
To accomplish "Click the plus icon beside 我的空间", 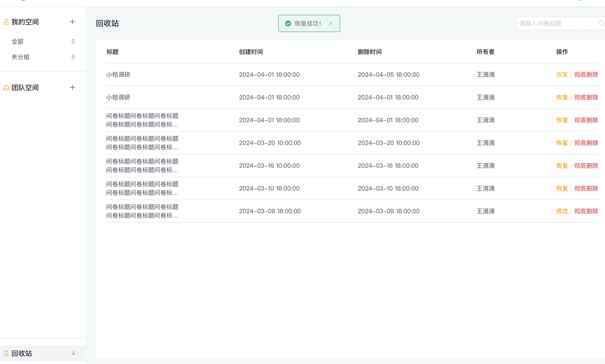I will [x=72, y=22].
